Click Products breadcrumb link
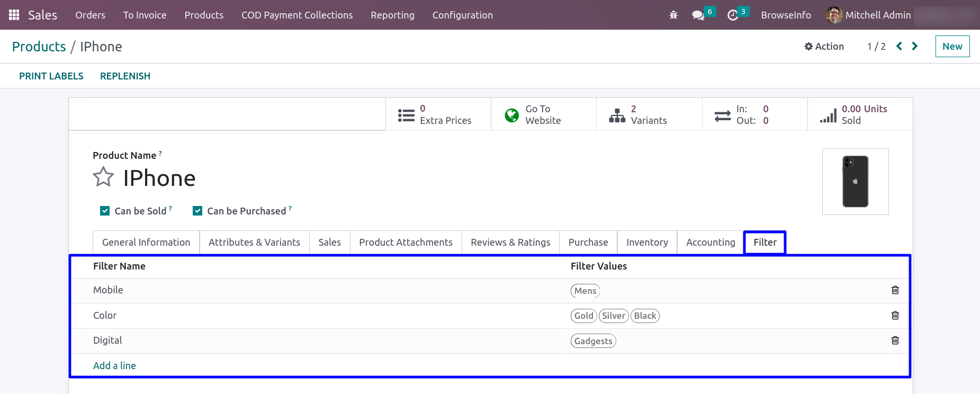This screenshot has height=394, width=980. pyautogui.click(x=39, y=47)
